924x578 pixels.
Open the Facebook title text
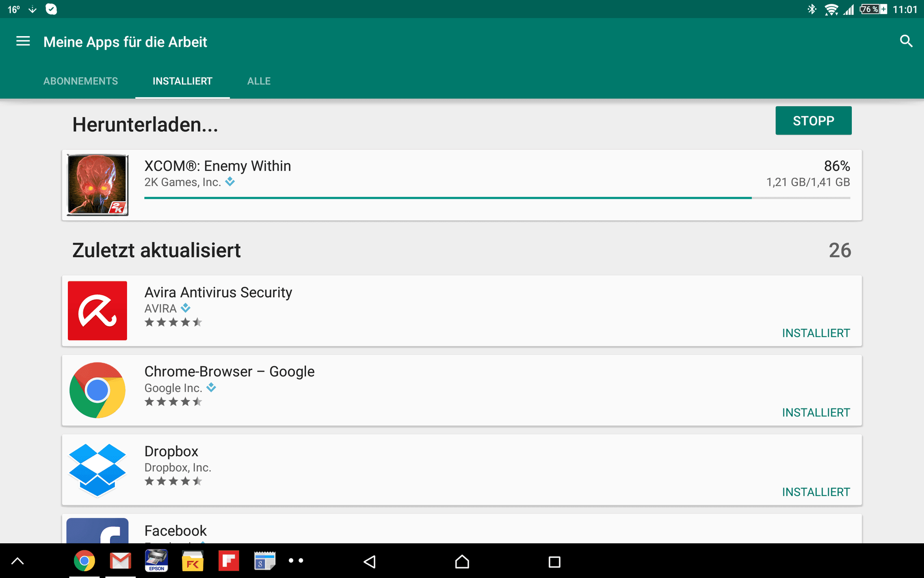tap(176, 530)
